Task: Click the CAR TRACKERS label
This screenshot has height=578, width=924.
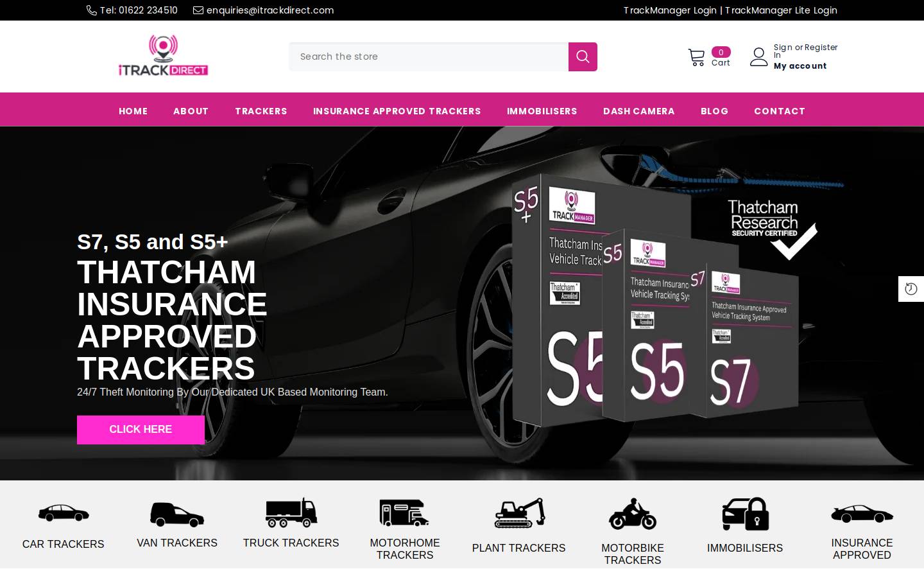Action: pyautogui.click(x=63, y=544)
